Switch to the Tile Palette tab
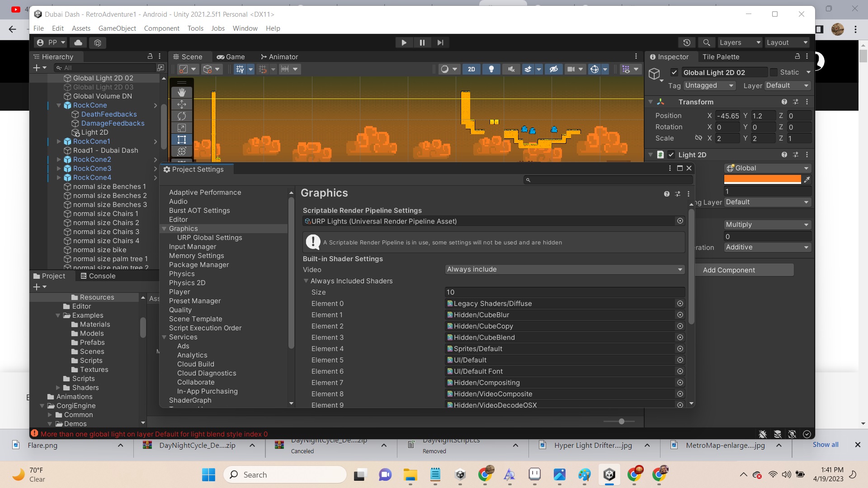The image size is (868, 488). click(x=721, y=57)
